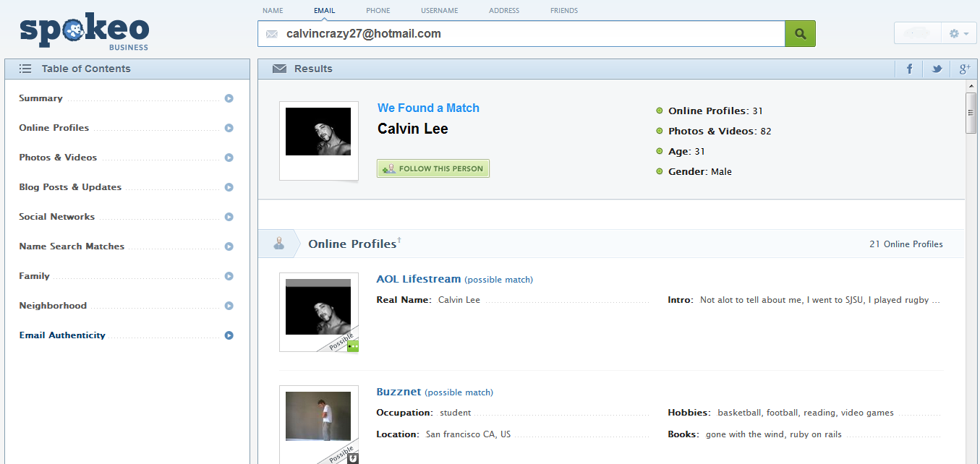Click the Occupation value 'student'
This screenshot has height=464, width=980.
455,413
